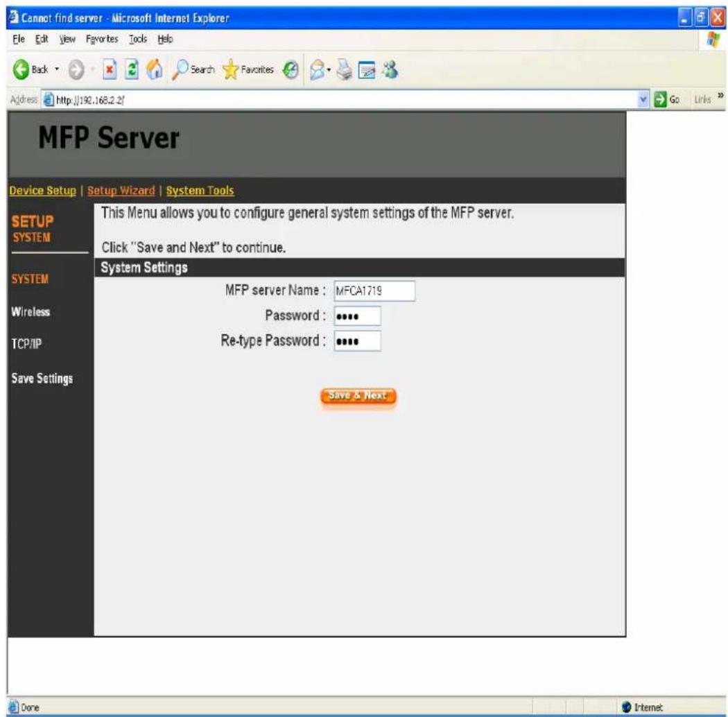
Task: Minimize the Internet Explorer window
Action: [685, 17]
